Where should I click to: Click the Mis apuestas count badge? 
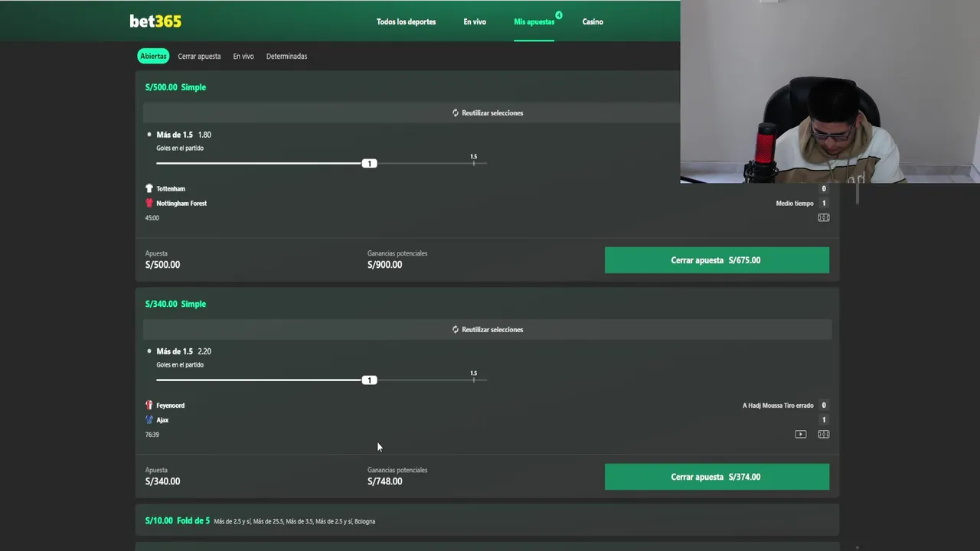(559, 15)
